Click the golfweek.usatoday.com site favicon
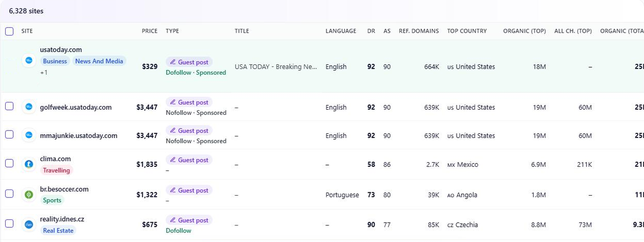Viewport: 644px width, 242px height. [29, 107]
